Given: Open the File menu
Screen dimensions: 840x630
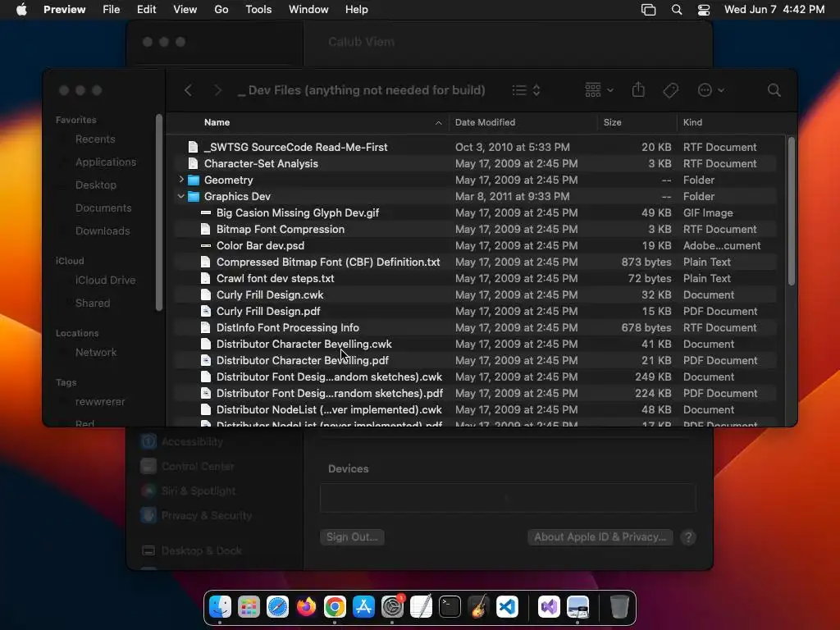Looking at the screenshot, I should click(x=111, y=10).
